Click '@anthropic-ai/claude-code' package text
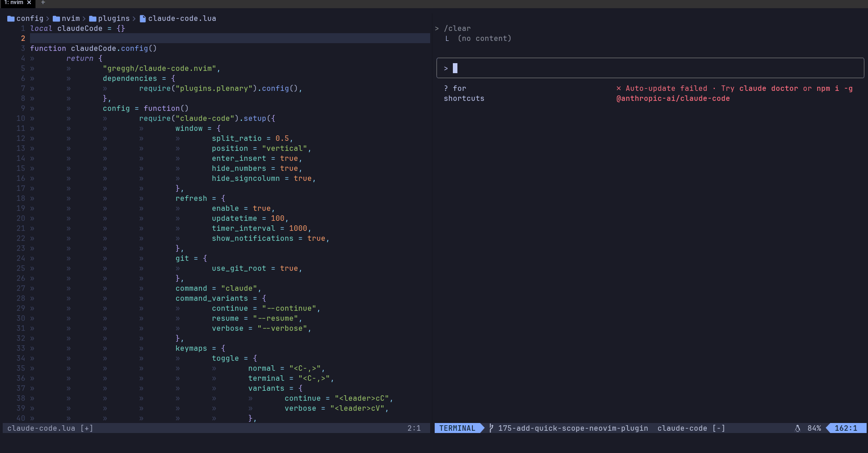868x453 pixels. [x=673, y=99]
